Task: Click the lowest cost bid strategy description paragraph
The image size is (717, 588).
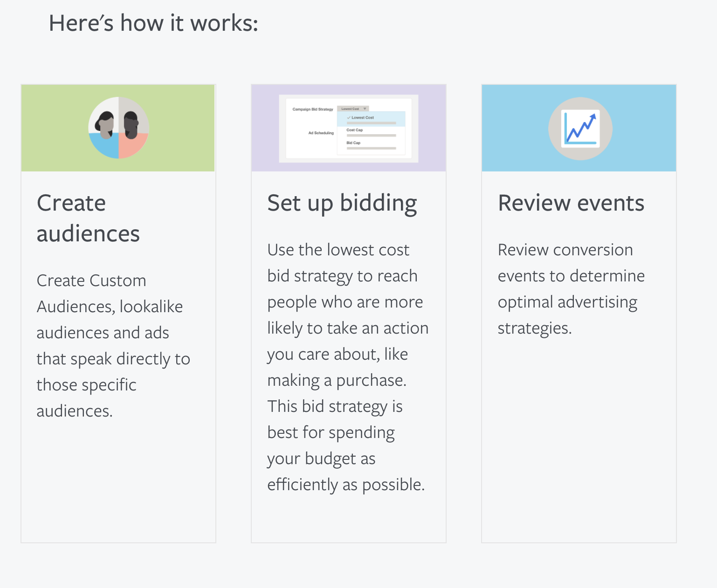Action: (348, 367)
